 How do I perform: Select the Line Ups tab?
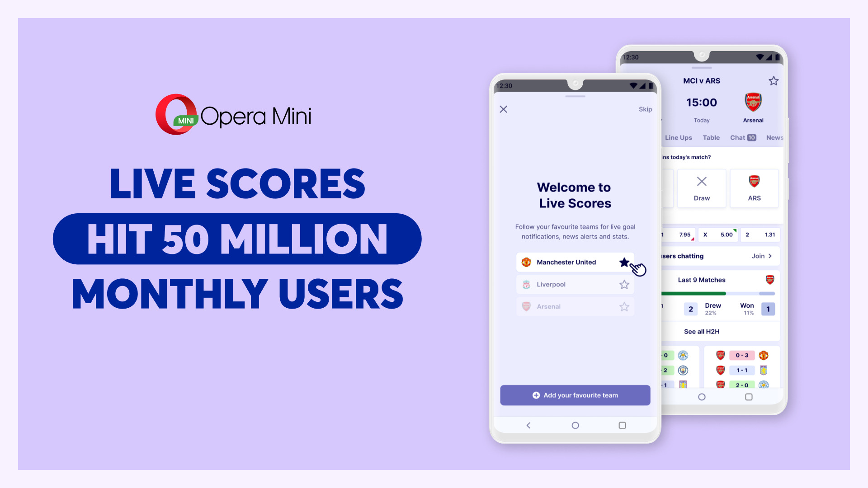678,138
